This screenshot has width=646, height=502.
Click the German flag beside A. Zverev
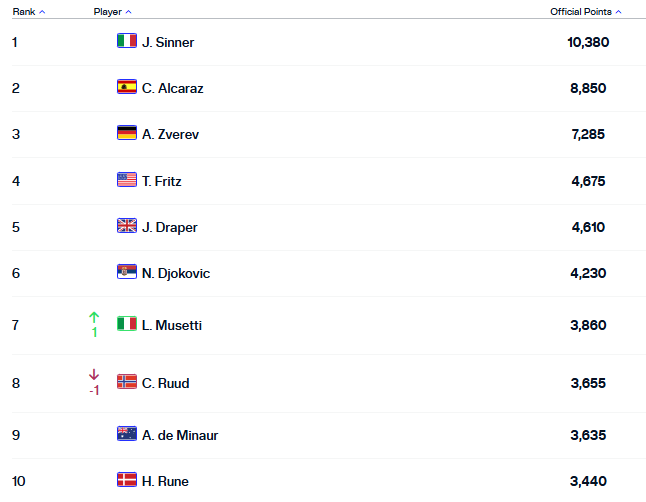pos(126,134)
